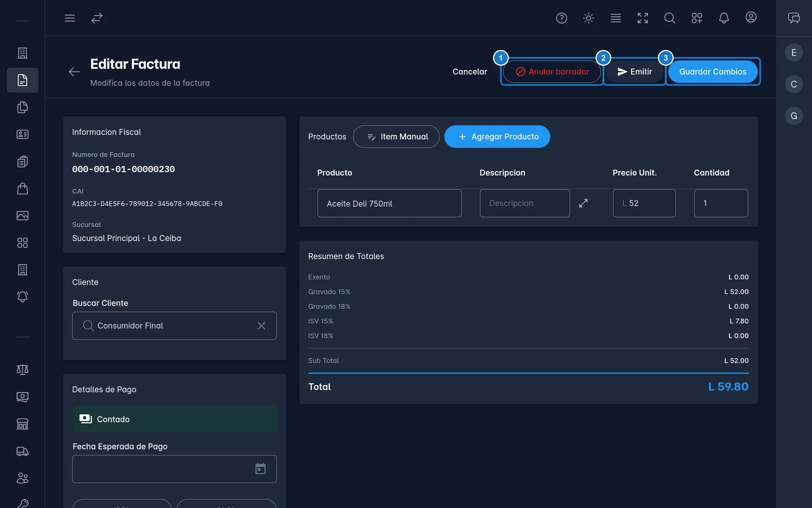Click the Cantidad field showing 1

pyautogui.click(x=721, y=203)
